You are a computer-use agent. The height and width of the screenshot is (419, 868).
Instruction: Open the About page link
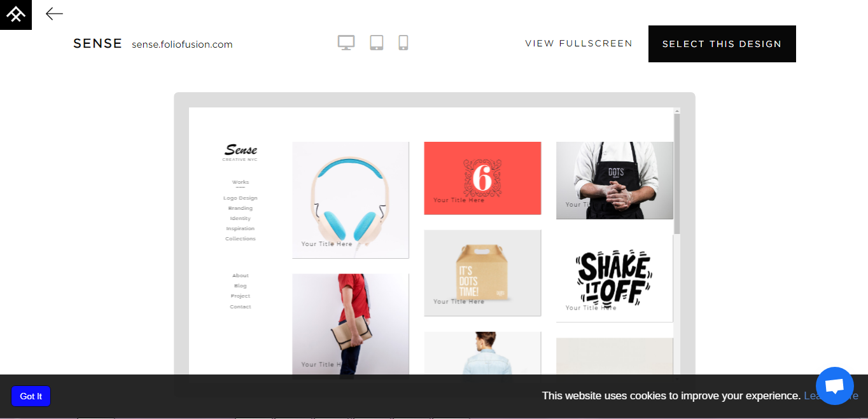tap(240, 276)
